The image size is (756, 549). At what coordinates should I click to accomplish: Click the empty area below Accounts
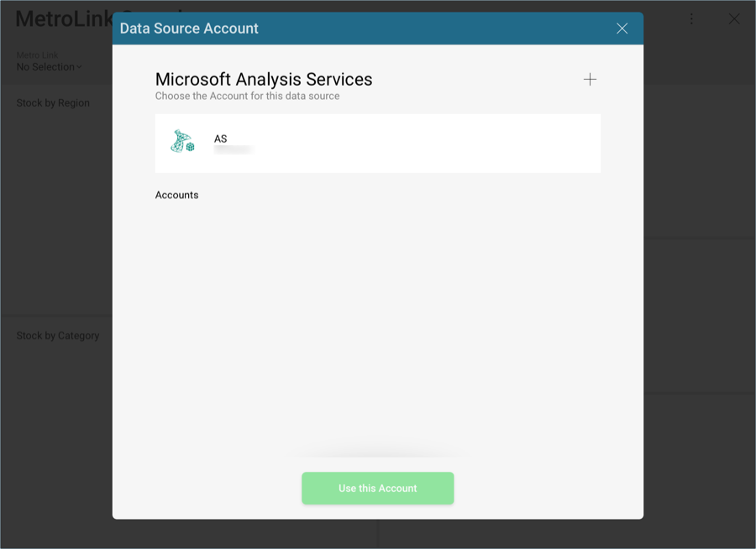click(377, 319)
